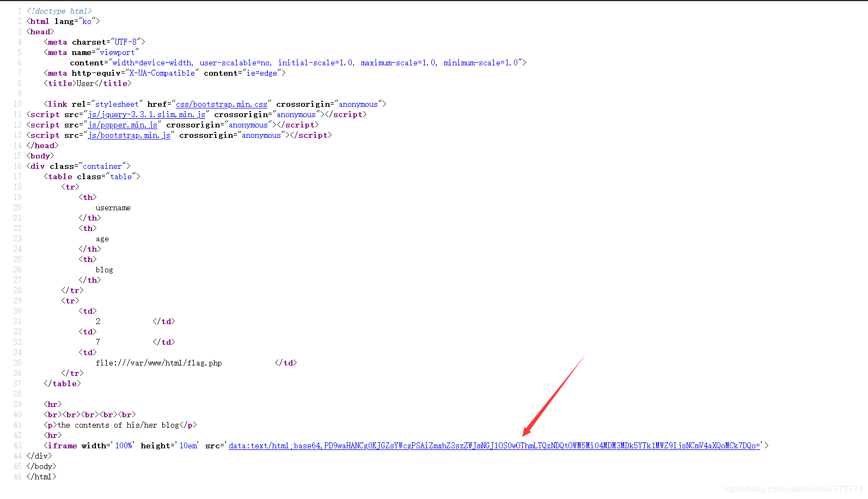Open the js/popper.min.js script link
868x499 pixels.
tap(123, 125)
